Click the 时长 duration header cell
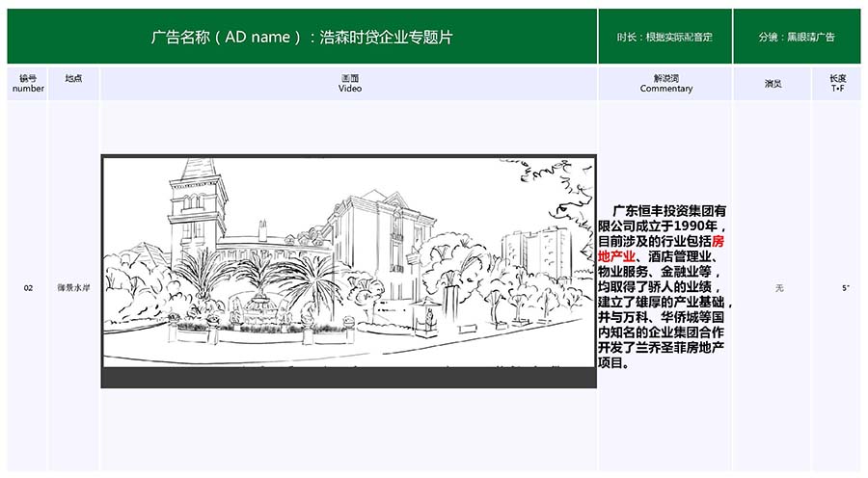The height and width of the screenshot is (478, 868). coord(665,38)
